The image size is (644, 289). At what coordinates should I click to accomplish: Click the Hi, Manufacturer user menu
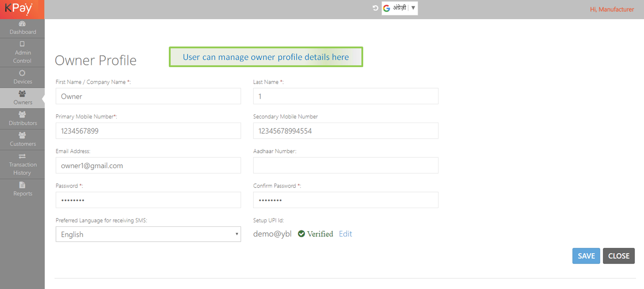click(x=612, y=9)
